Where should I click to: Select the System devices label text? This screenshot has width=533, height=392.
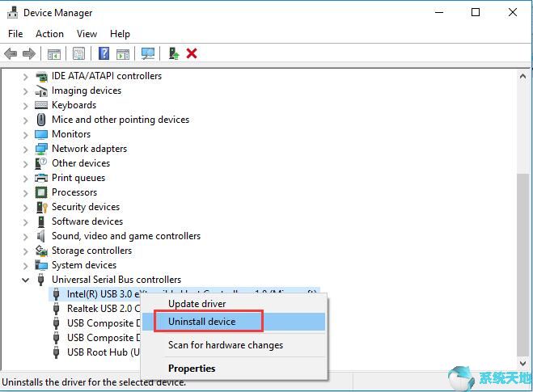pos(84,265)
